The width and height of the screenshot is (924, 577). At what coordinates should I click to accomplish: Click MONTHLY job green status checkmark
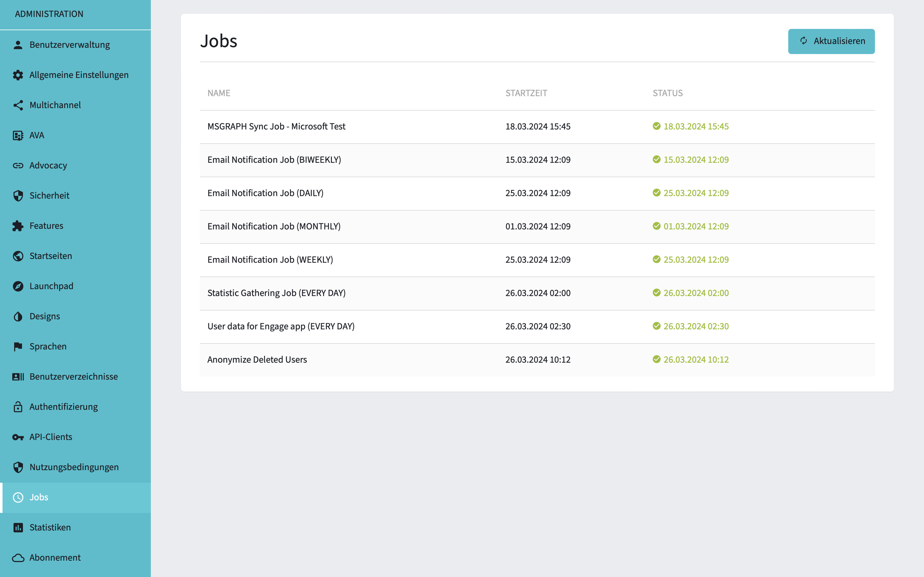[657, 226]
